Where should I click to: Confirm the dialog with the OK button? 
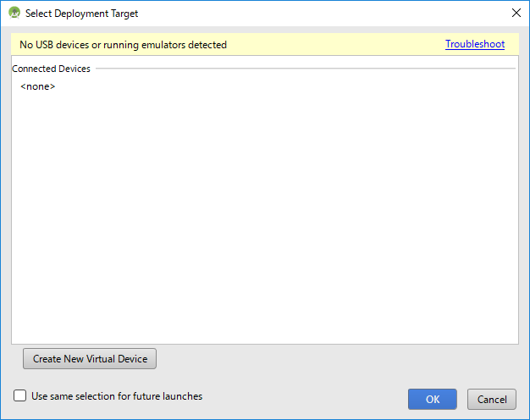click(x=433, y=400)
